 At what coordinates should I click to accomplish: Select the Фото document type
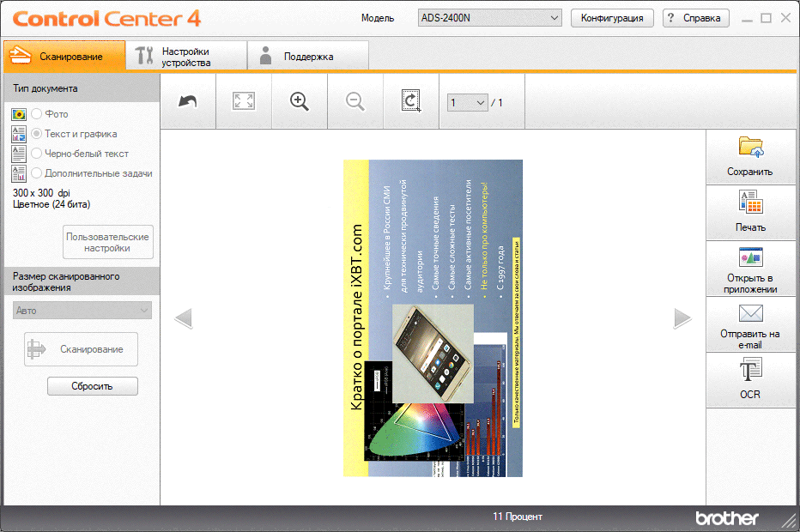[37, 114]
